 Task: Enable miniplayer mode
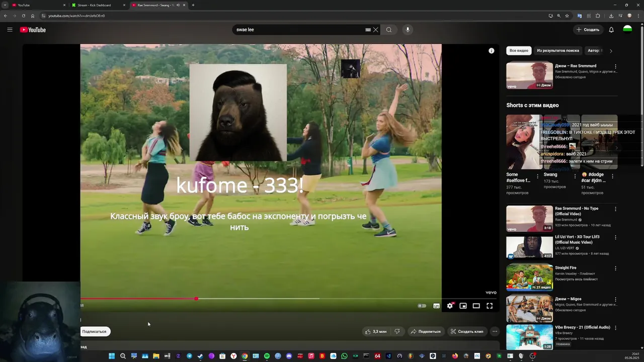click(x=463, y=306)
